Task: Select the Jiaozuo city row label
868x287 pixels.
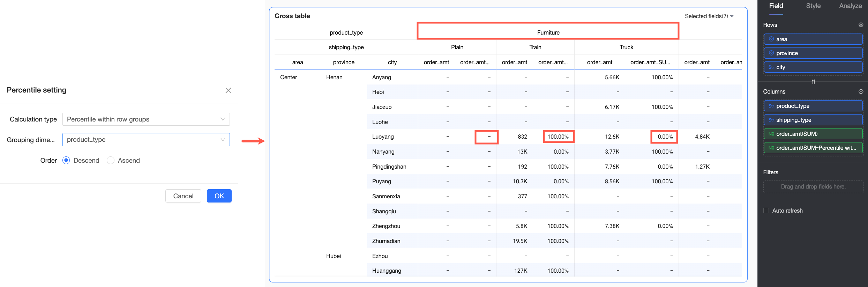Action: tap(382, 107)
